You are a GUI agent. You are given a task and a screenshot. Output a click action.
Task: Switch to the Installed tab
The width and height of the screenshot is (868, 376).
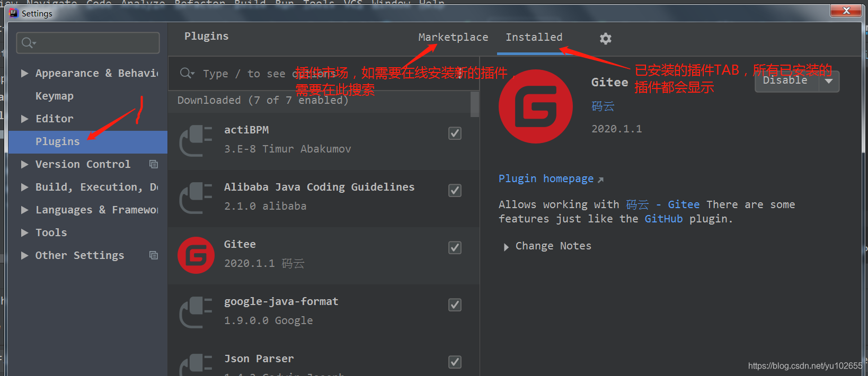pyautogui.click(x=534, y=37)
